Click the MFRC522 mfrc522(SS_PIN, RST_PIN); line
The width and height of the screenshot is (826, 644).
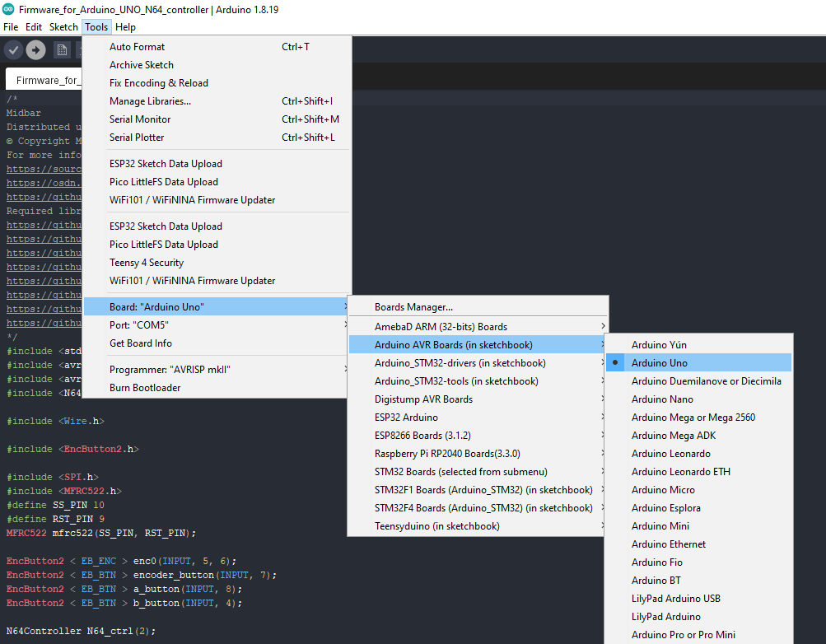pyautogui.click(x=101, y=533)
